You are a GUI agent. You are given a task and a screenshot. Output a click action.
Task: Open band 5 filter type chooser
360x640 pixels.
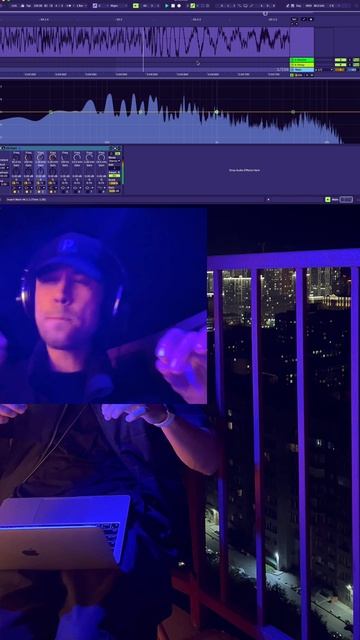click(65, 188)
